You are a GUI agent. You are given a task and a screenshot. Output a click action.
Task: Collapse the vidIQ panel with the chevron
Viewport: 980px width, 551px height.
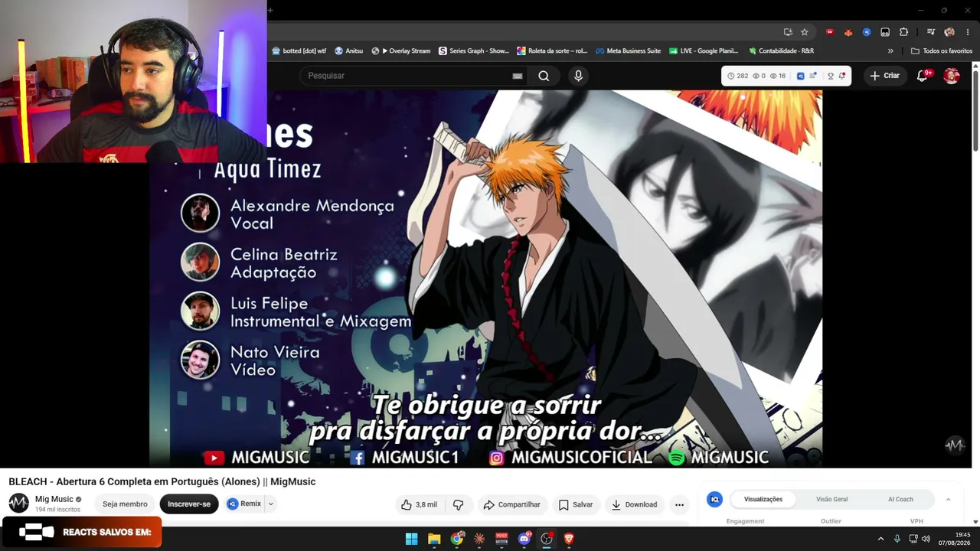[x=948, y=499]
